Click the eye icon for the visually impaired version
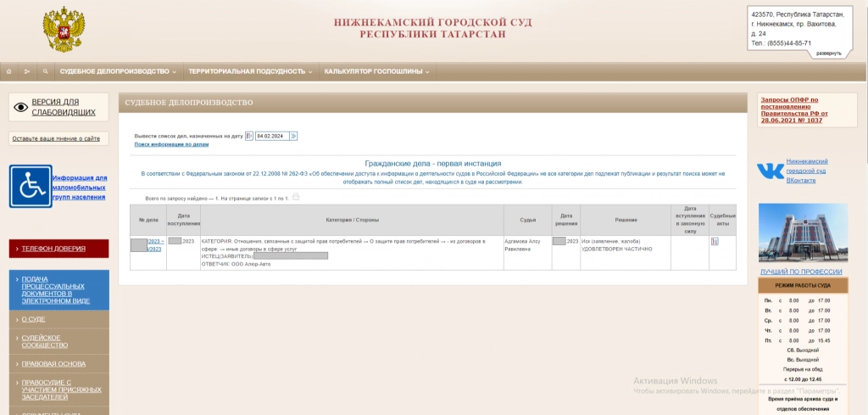This screenshot has width=868, height=415. 21,107
